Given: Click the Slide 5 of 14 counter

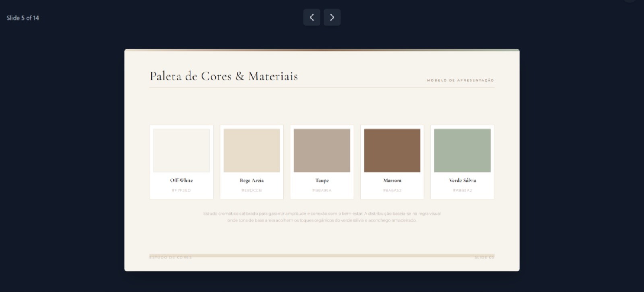Looking at the screenshot, I should 23,18.
